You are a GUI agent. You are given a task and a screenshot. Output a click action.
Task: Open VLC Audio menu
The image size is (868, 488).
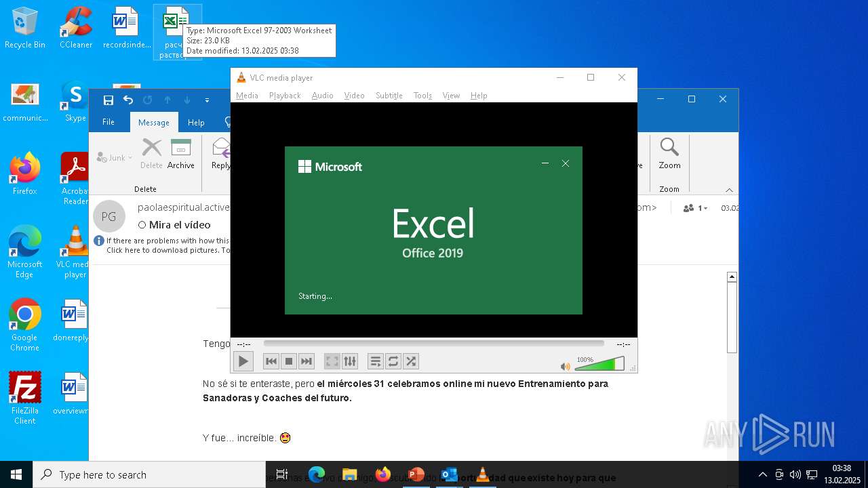[x=322, y=96]
